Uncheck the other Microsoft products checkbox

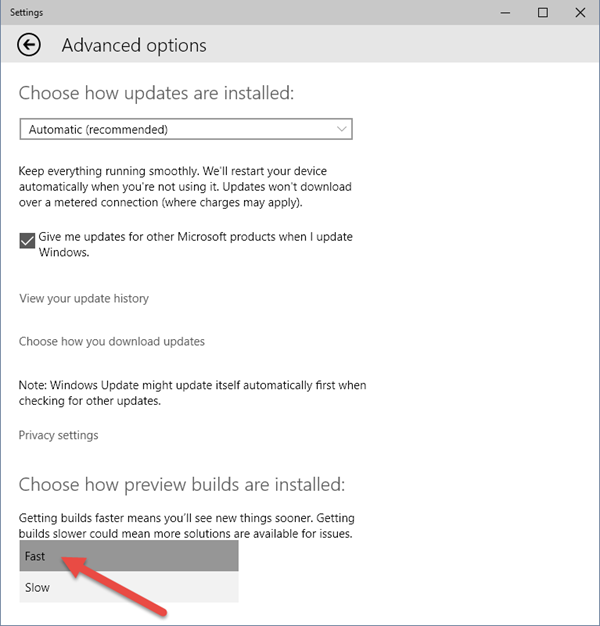(28, 241)
